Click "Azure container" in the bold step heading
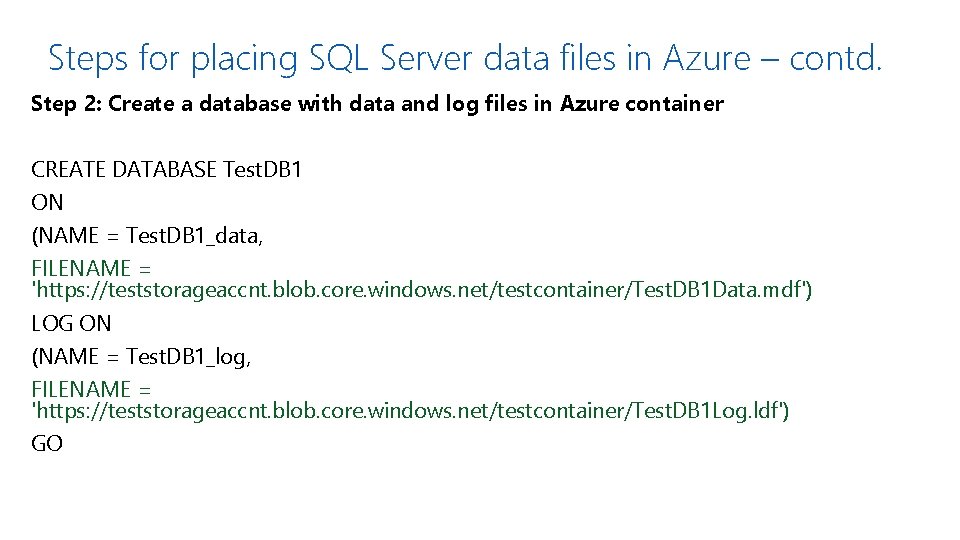The width and height of the screenshot is (960, 540). pos(642,104)
